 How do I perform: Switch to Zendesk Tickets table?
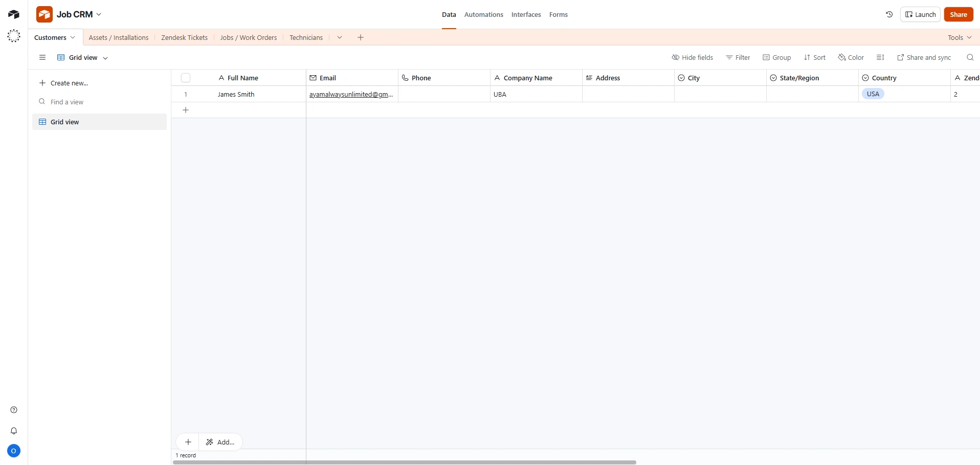click(x=185, y=37)
